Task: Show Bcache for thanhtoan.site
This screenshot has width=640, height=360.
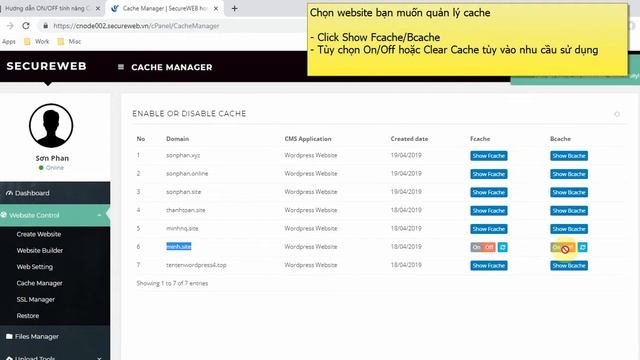Action: click(569, 211)
